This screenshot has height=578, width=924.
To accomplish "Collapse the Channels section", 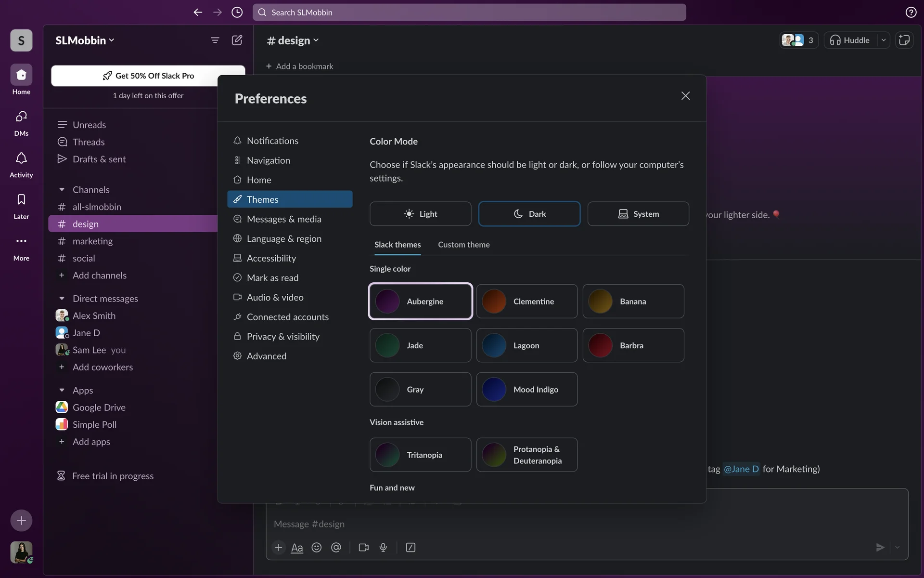I will pyautogui.click(x=62, y=190).
